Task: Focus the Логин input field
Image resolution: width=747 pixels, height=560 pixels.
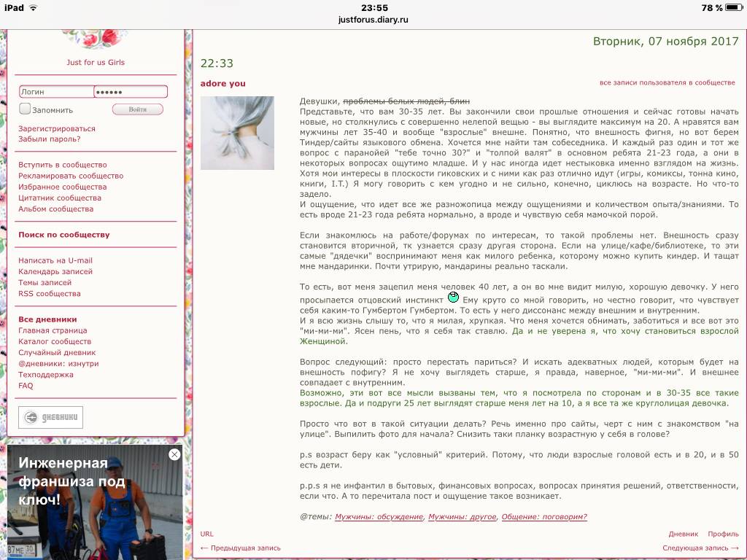Action: click(x=57, y=91)
